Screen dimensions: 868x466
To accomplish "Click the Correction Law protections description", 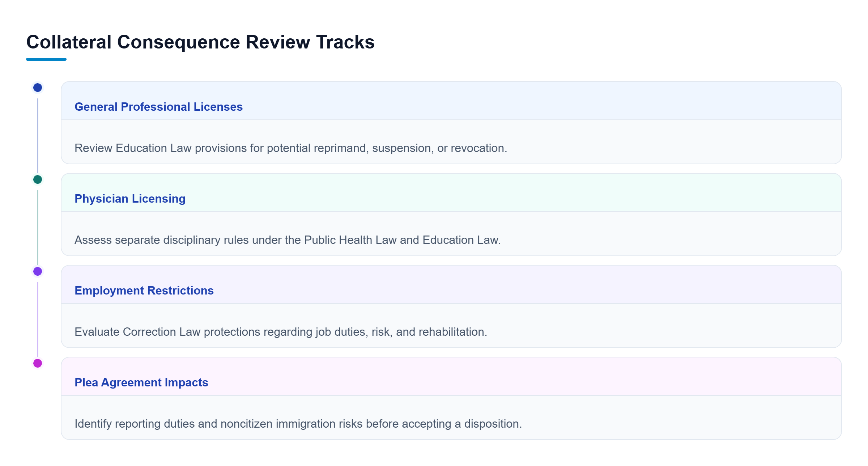I will (281, 332).
